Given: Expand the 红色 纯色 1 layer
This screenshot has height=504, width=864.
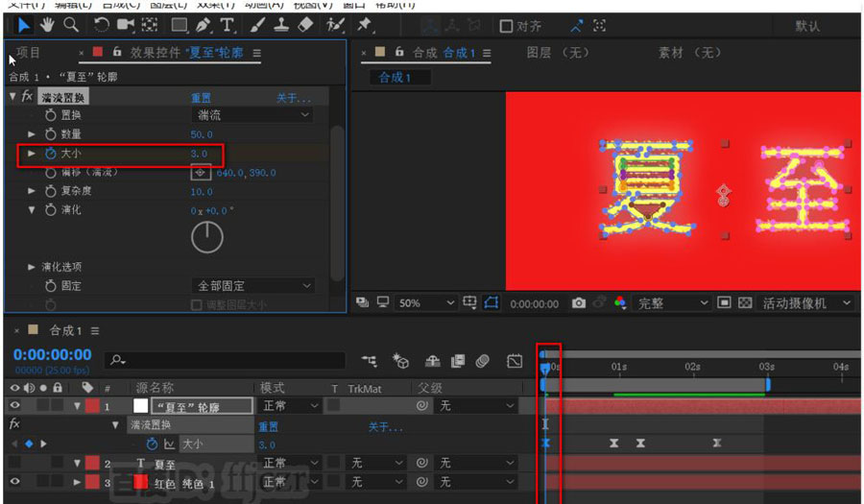Looking at the screenshot, I should (x=77, y=482).
